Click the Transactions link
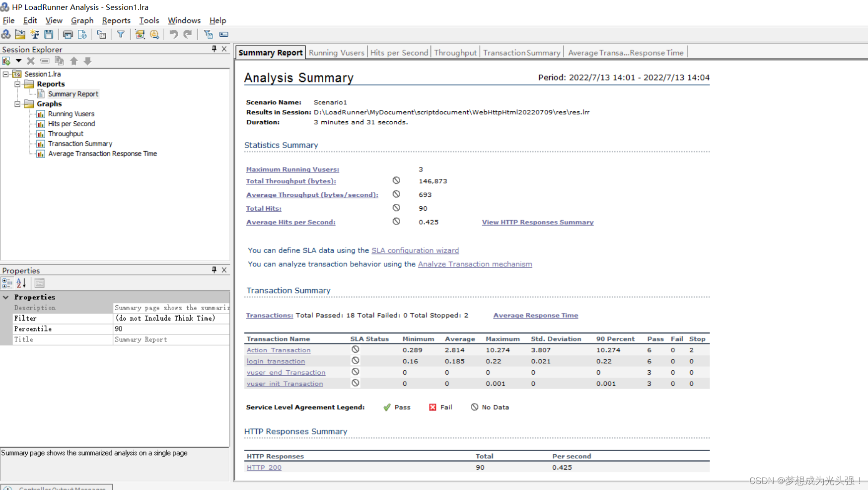868x490 pixels. coord(270,316)
